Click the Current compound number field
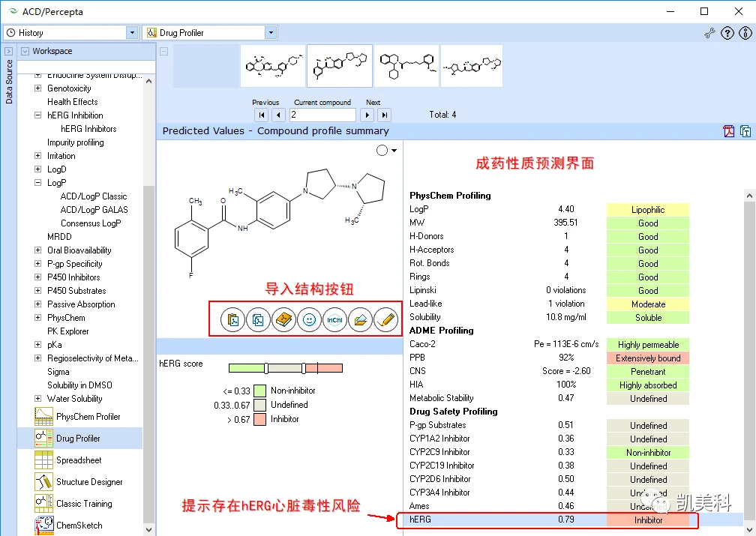756x536 pixels. click(322, 115)
